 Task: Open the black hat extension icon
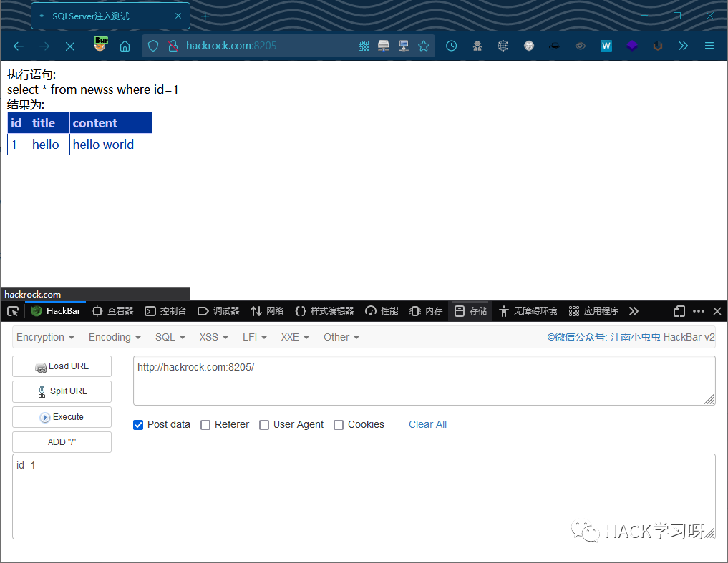pos(554,46)
